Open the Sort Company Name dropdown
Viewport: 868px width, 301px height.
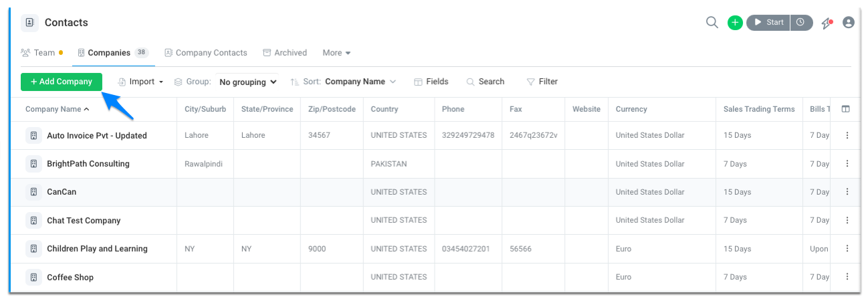pyautogui.click(x=360, y=82)
